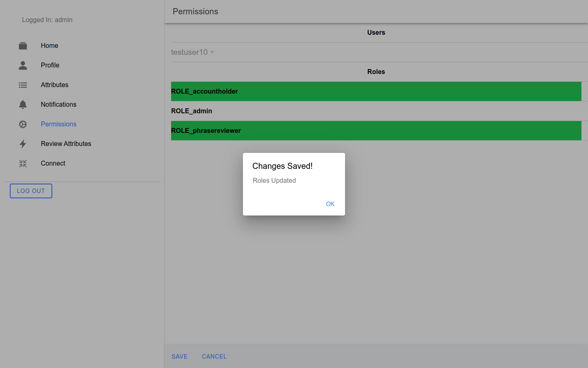
Task: Open the Connect page link
Action: [x=53, y=164]
